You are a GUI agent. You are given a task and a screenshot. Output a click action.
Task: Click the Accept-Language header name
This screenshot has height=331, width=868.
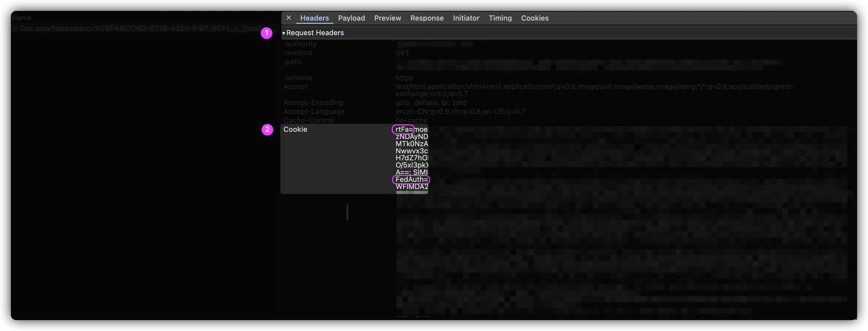(314, 112)
